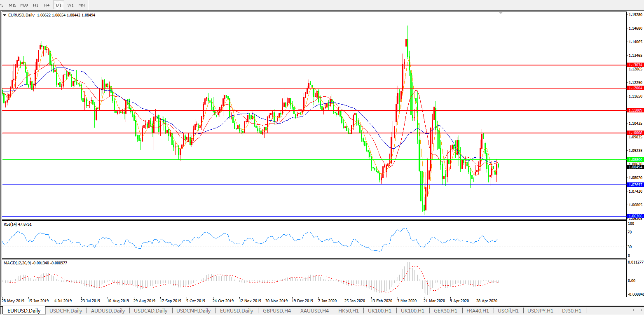Choose the W1 weekly timeframe

coord(70,5)
